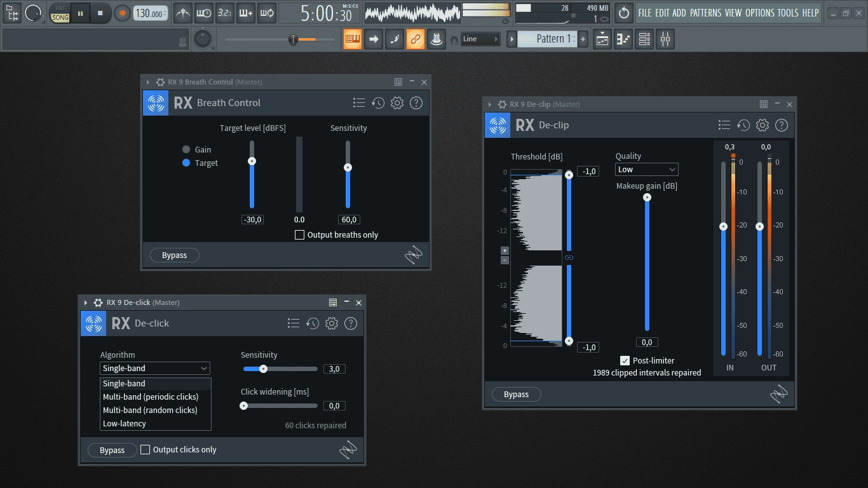
Task: Click De-click Sensitivity slider handle
Action: [263, 369]
